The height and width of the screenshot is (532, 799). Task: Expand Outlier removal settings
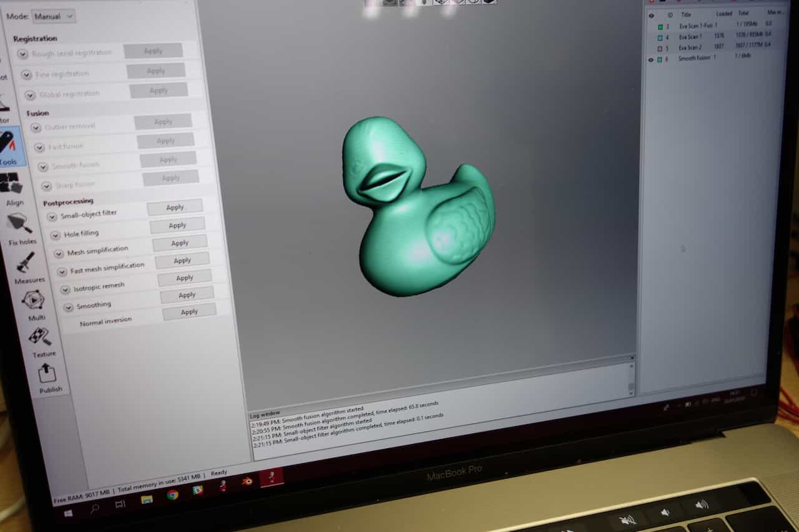tap(36, 128)
